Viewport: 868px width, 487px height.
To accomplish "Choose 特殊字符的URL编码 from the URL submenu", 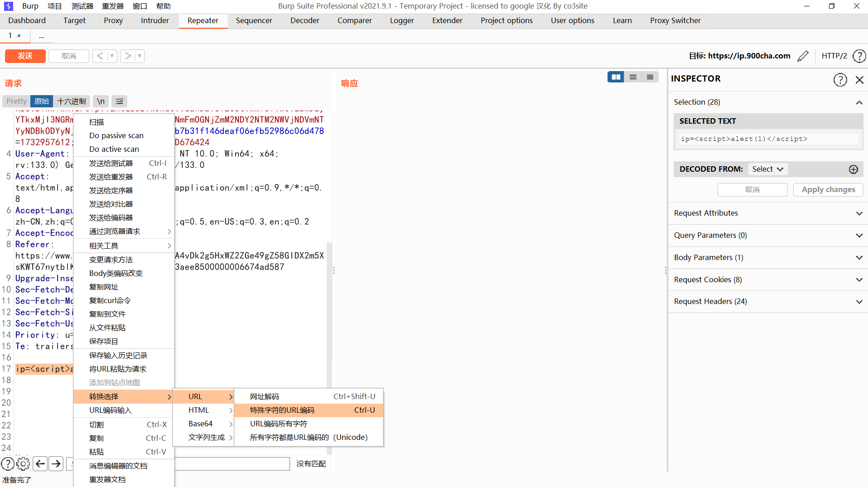I will coord(309,410).
